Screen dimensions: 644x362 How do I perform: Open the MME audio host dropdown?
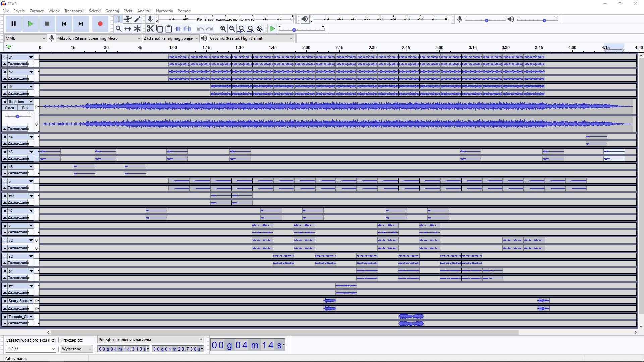[x=25, y=38]
